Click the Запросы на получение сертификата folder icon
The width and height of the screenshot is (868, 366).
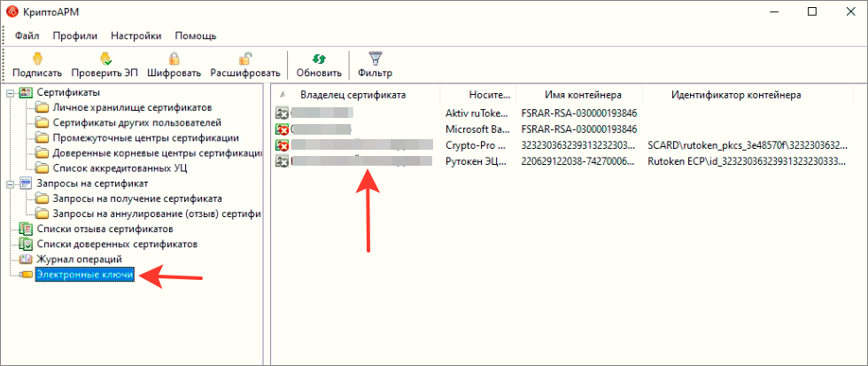43,199
